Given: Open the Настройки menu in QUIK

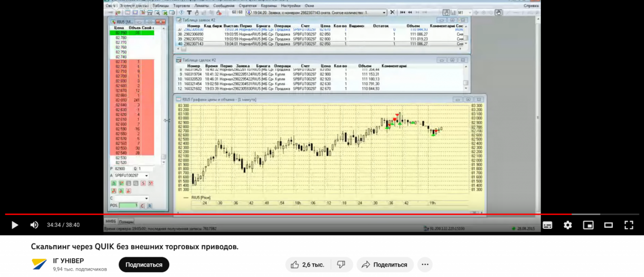Looking at the screenshot, I should [x=290, y=6].
